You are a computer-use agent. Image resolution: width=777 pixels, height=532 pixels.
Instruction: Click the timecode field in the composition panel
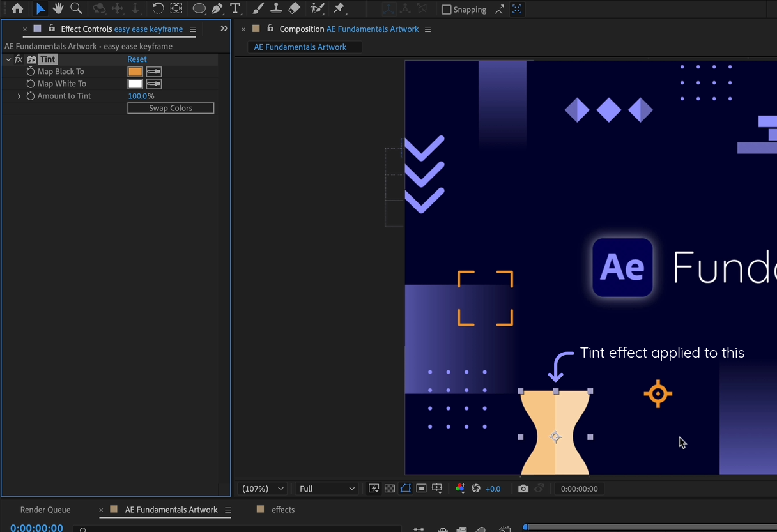[x=579, y=489]
